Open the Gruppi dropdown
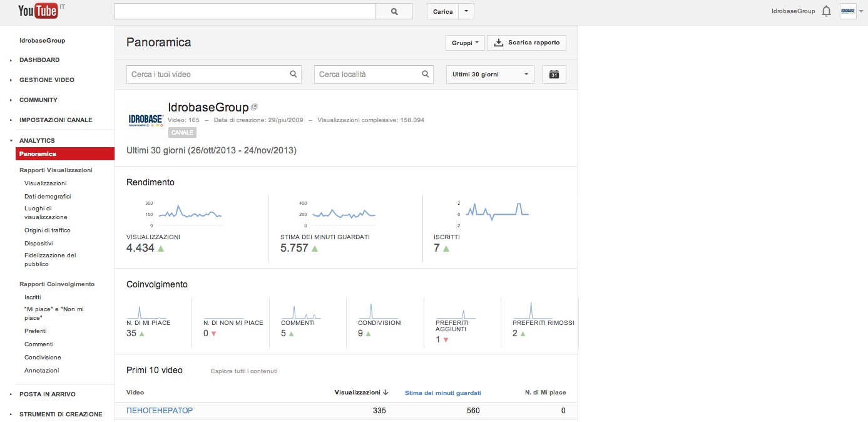Screen dimensions: 868x422 pyautogui.click(x=465, y=43)
